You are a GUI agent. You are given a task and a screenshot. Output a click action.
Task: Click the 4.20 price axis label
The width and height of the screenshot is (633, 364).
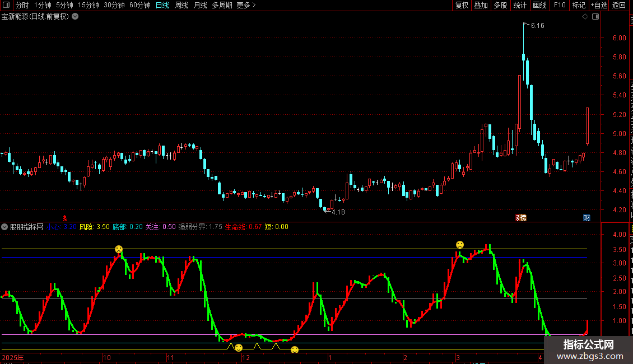(619, 210)
